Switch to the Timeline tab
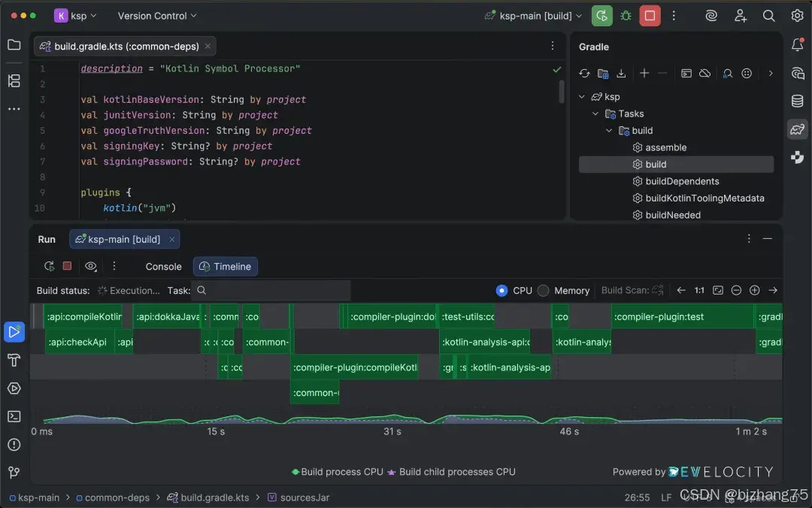The height and width of the screenshot is (508, 812). [x=226, y=267]
